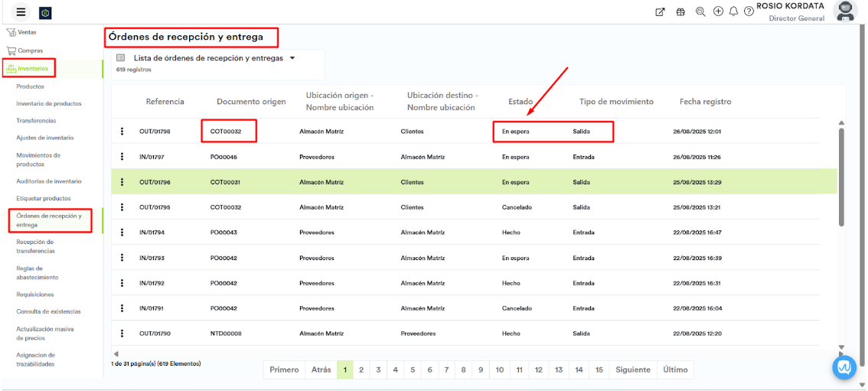Open the blue chat widget bubble
This screenshot has width=868, height=391.
point(844,367)
